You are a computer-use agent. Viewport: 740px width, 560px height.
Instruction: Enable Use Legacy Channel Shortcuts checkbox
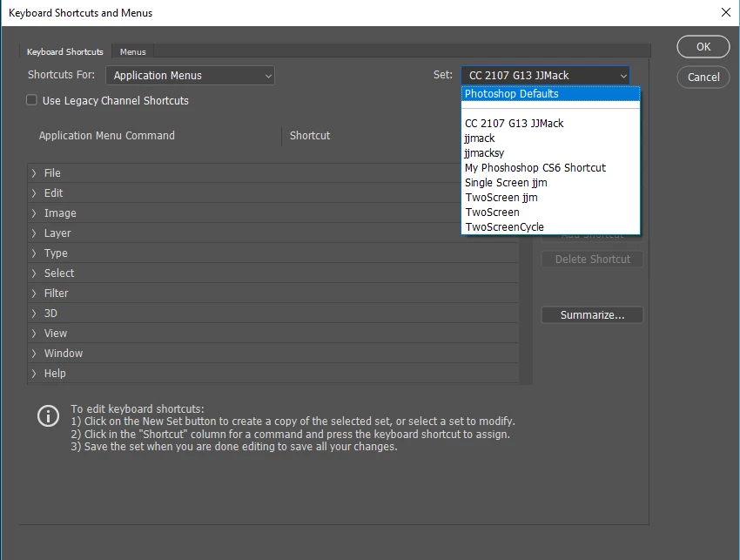click(31, 100)
